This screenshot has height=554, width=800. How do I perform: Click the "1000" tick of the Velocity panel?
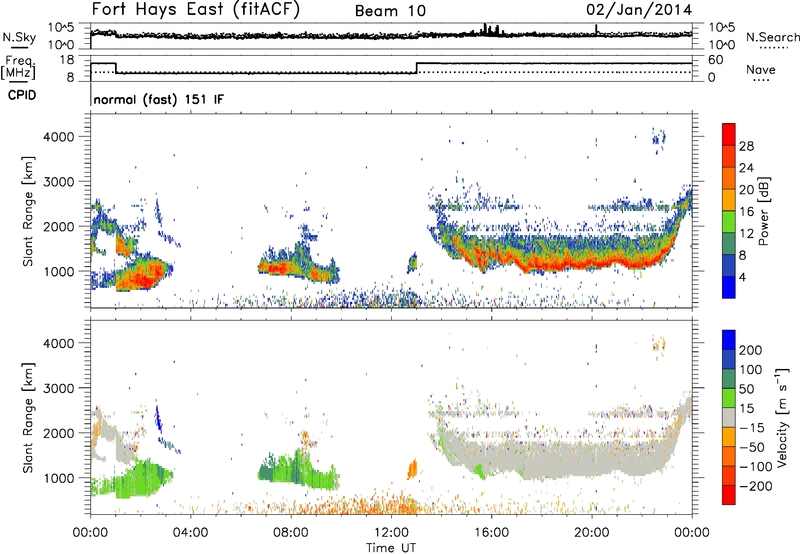(59, 478)
